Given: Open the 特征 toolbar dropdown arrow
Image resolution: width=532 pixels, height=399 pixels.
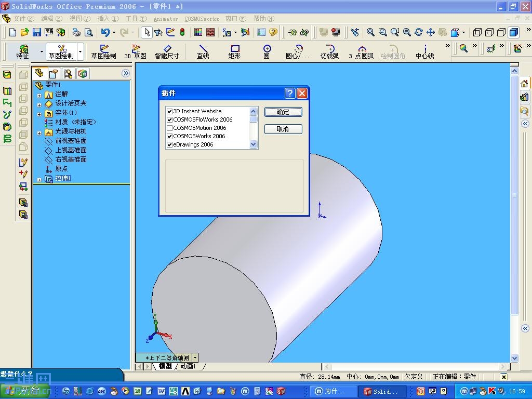Looking at the screenshot, I should tap(42, 51).
